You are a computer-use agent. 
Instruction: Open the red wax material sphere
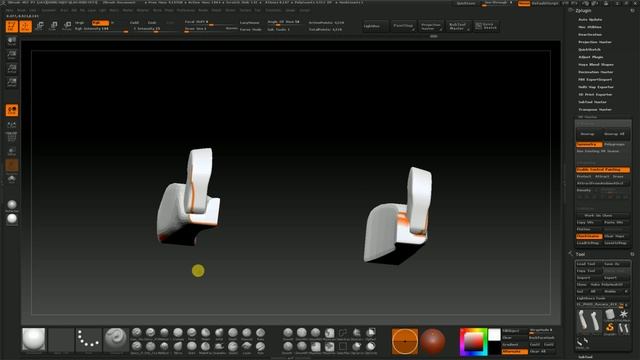(x=433, y=341)
